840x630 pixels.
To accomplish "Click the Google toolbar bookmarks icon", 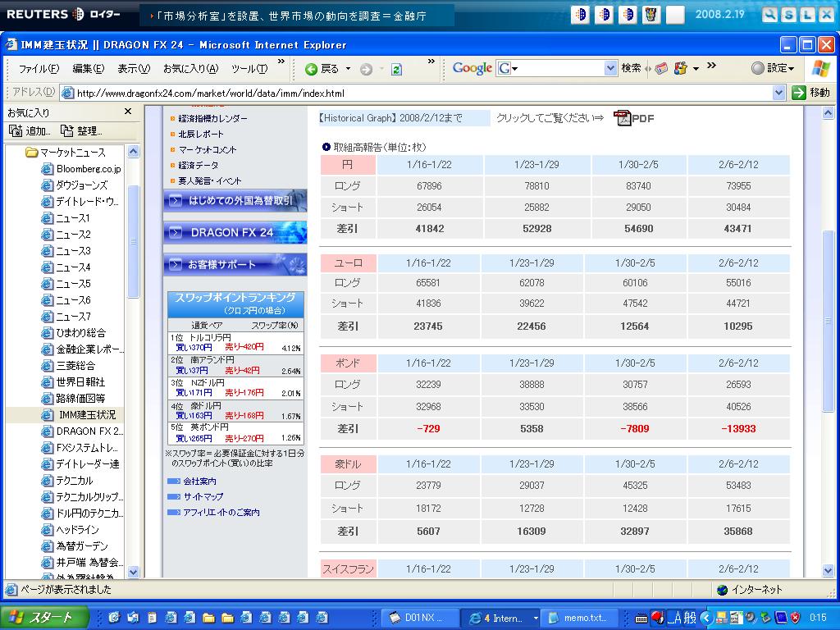I will [x=680, y=68].
